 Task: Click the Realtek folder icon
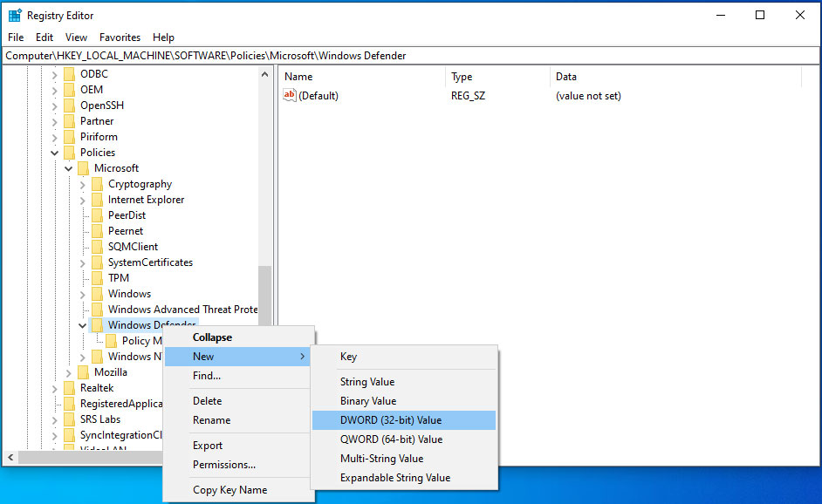pos(69,388)
